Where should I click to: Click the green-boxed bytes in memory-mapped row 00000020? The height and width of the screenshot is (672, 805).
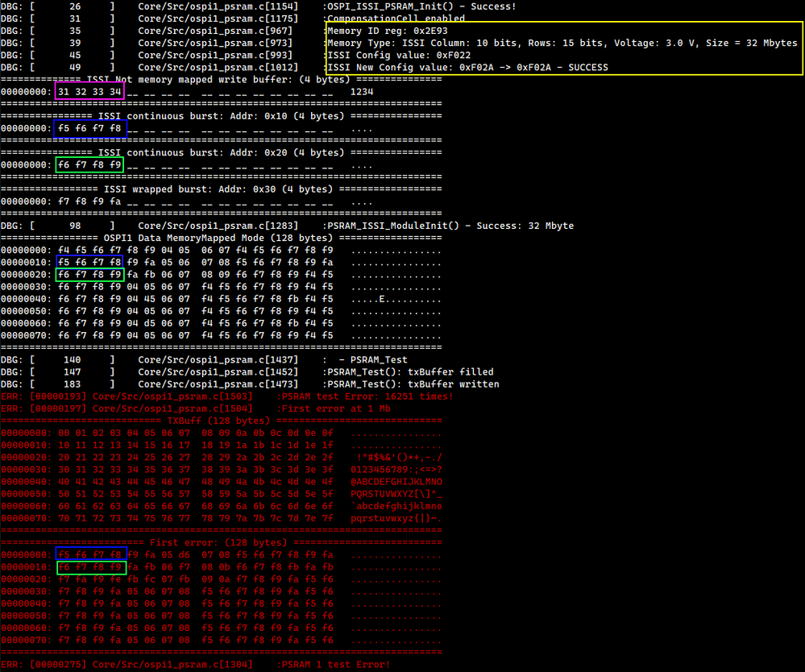tap(89, 274)
